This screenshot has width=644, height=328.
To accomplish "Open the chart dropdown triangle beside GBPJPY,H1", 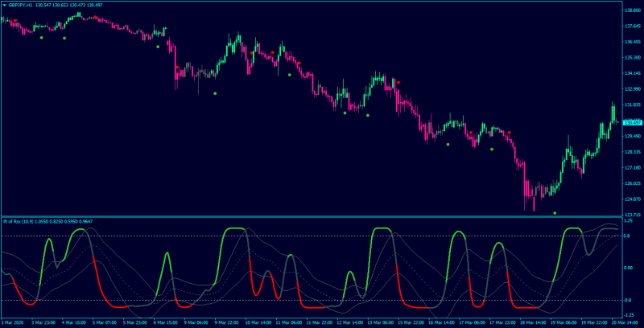I will click(x=5, y=6).
